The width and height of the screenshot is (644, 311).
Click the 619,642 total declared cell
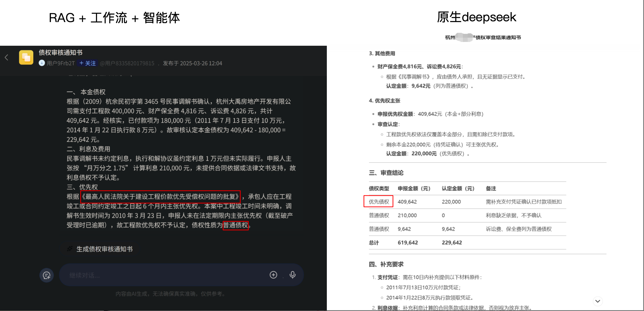click(408, 243)
